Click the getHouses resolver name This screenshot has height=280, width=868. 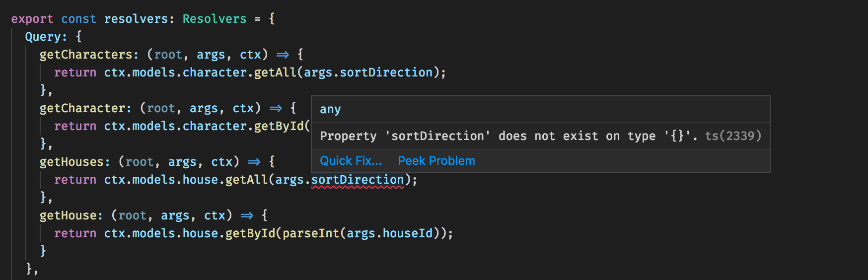coord(72,162)
